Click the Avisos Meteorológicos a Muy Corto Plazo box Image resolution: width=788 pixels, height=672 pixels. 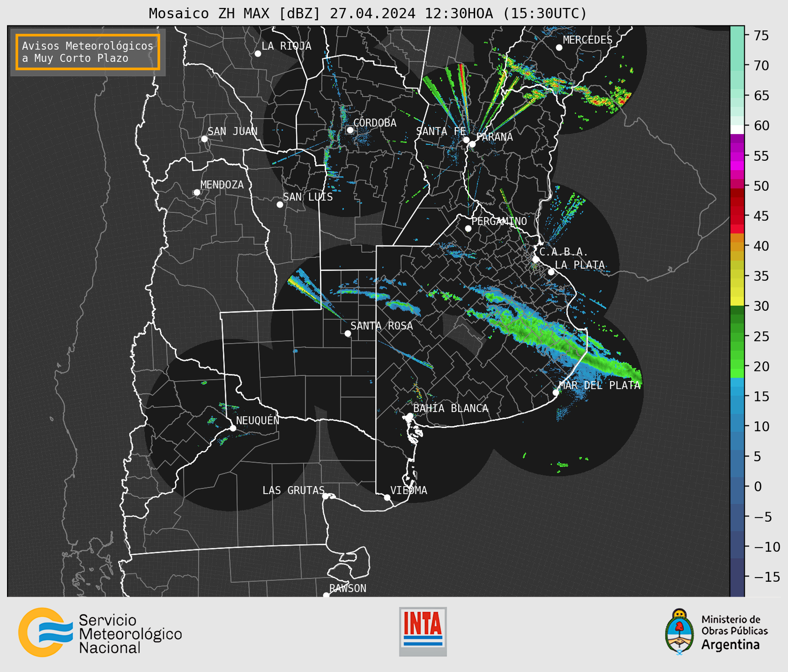(x=88, y=52)
